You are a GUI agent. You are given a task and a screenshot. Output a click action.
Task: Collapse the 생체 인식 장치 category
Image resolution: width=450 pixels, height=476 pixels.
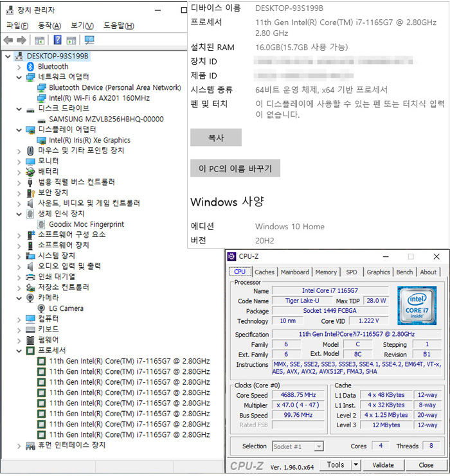pos(19,214)
